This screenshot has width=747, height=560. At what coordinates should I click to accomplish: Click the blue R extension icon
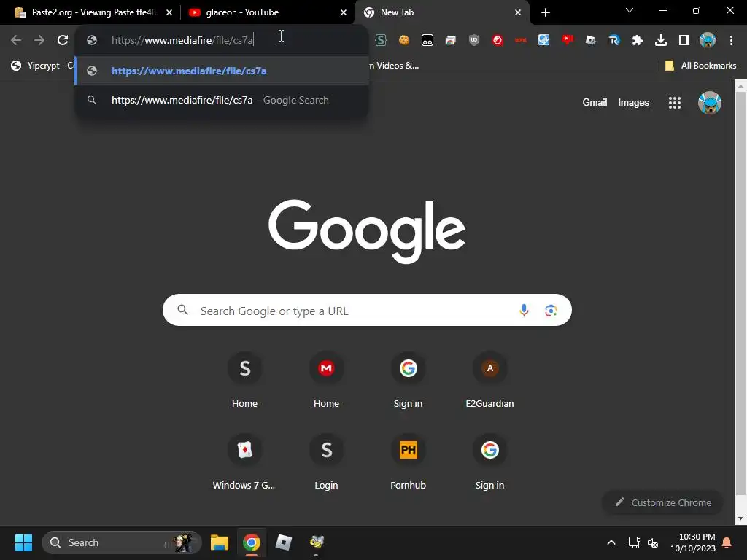tap(614, 40)
